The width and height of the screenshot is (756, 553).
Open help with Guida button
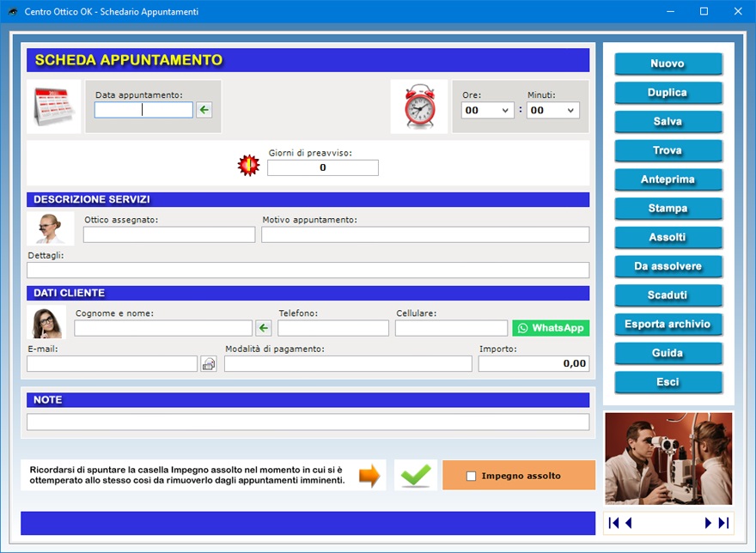(668, 353)
